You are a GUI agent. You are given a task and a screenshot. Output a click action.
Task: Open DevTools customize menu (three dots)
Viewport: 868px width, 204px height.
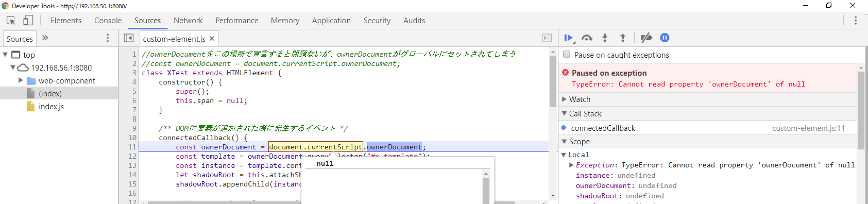(x=855, y=21)
